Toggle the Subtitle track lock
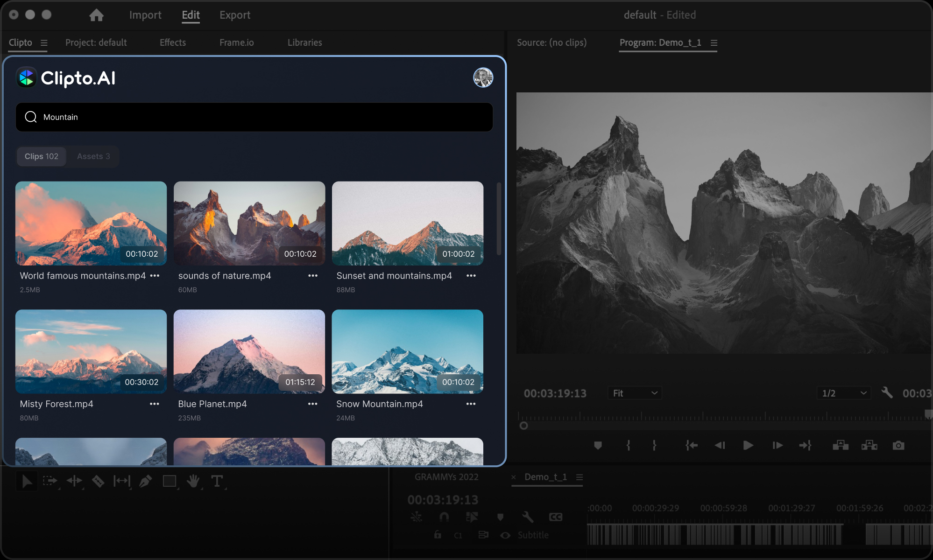 (x=438, y=535)
